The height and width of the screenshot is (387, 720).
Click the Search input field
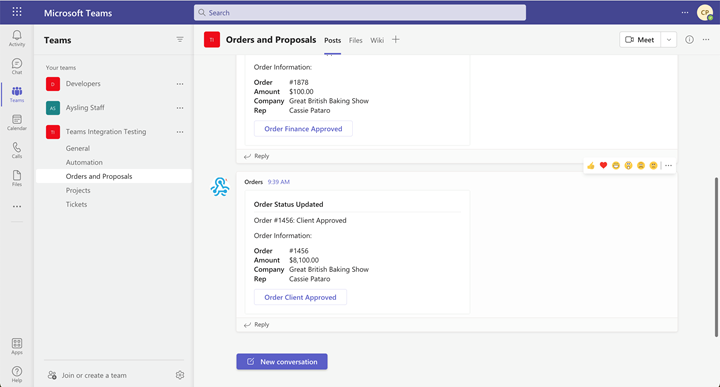[x=360, y=12]
